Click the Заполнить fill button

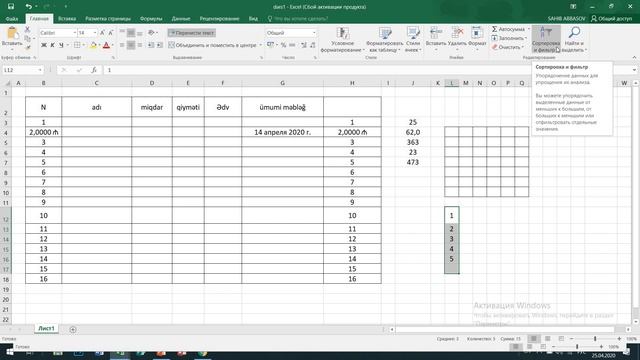pos(509,38)
